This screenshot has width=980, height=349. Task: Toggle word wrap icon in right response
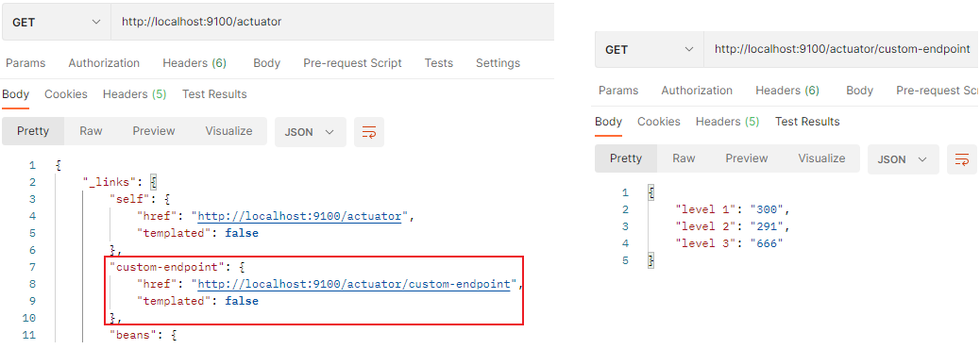[962, 159]
